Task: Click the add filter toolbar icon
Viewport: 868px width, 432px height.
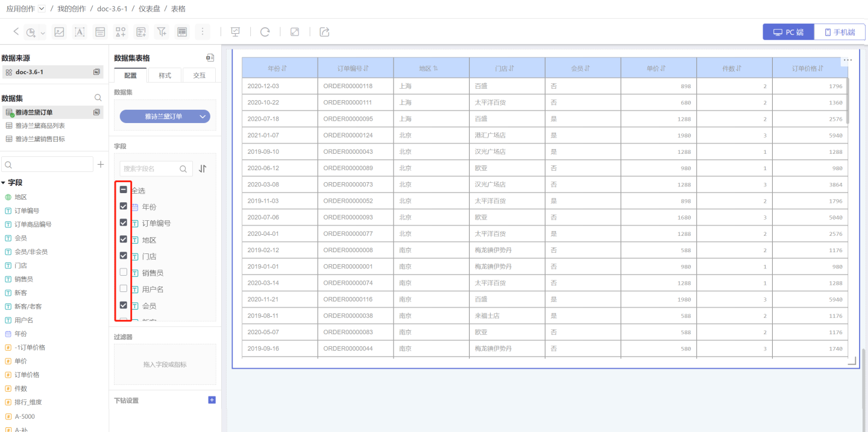Action: (x=161, y=32)
